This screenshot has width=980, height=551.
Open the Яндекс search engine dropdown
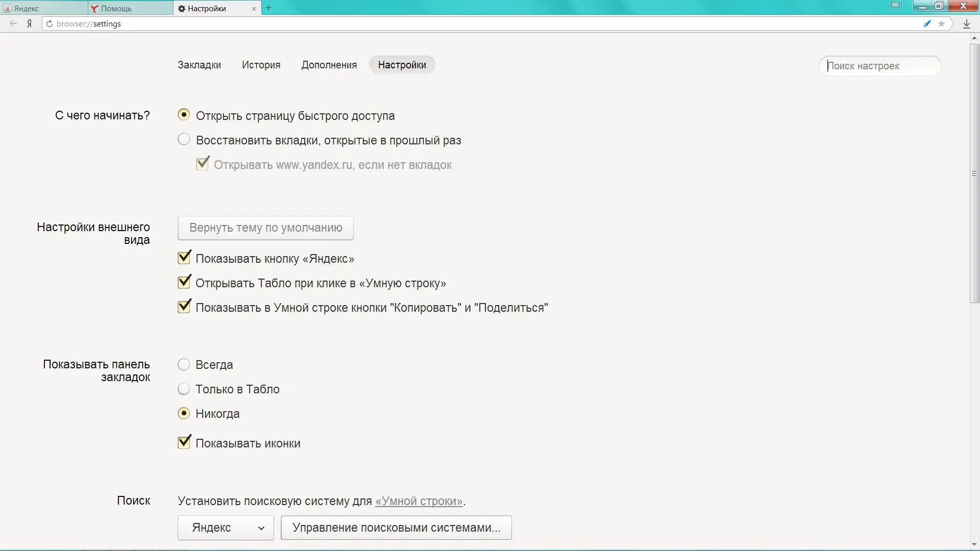[x=225, y=528]
